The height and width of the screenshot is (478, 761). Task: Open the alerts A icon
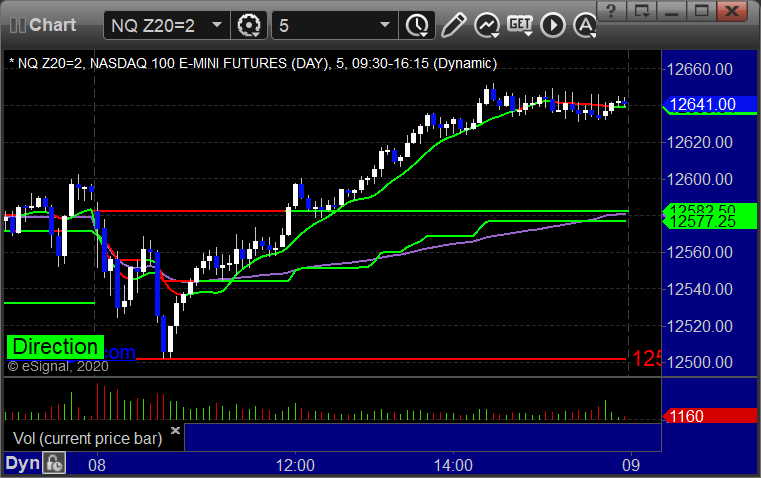pos(585,25)
